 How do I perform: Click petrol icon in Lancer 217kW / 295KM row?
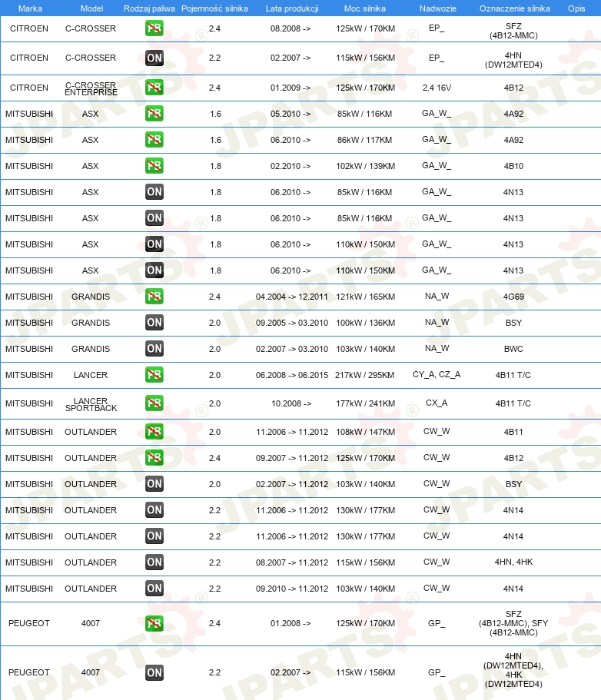point(154,375)
